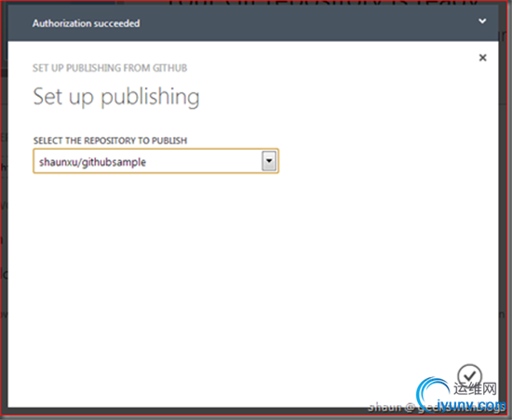Collapse the Authorization succeeded notification chevron
Viewport: 512px width, 420px height.
coord(482,21)
